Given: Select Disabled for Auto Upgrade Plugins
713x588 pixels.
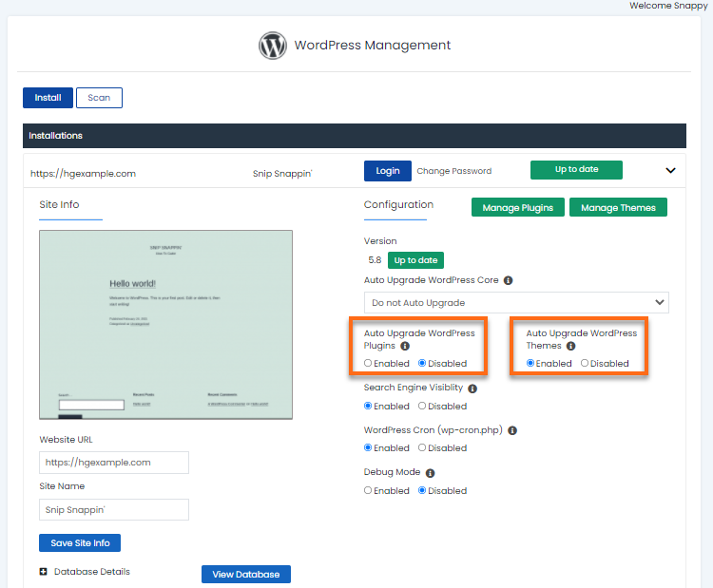Looking at the screenshot, I should (x=422, y=363).
